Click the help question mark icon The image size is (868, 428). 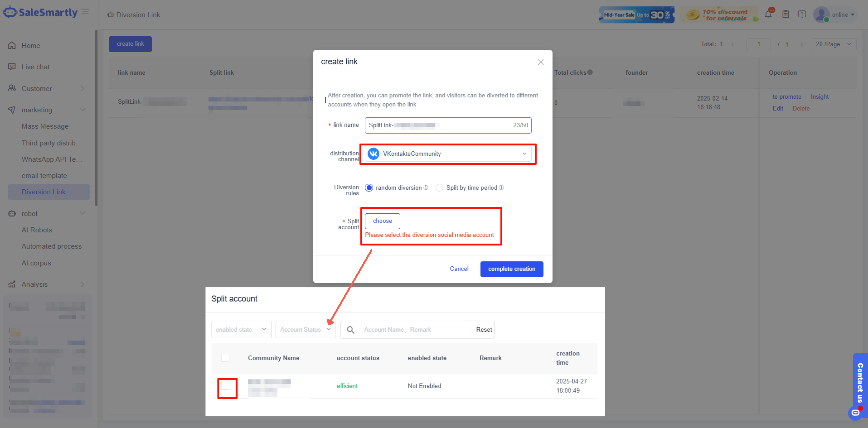point(802,14)
